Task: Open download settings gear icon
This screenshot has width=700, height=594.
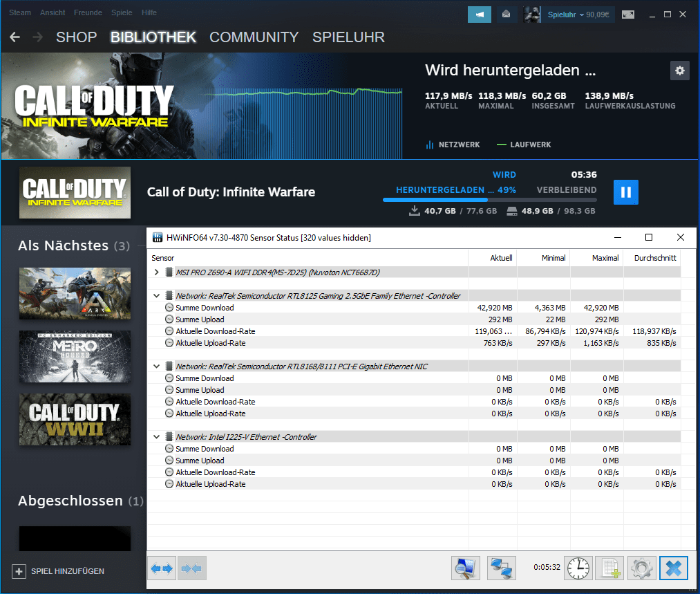Action: 679,71
